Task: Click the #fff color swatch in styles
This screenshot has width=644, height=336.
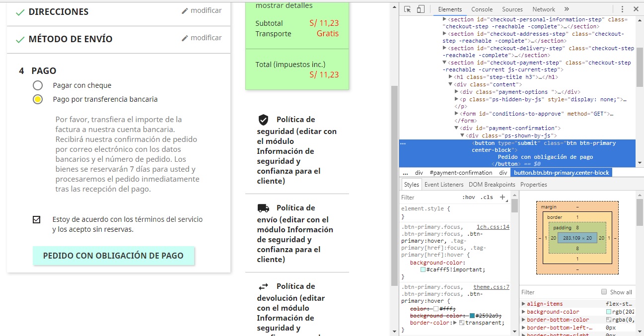Action: point(436,309)
